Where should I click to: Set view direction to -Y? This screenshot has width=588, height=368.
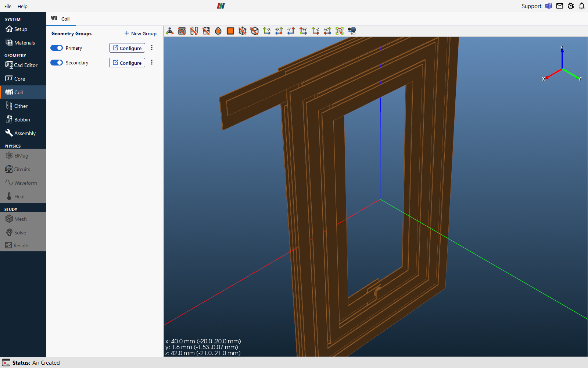pyautogui.click(x=291, y=31)
